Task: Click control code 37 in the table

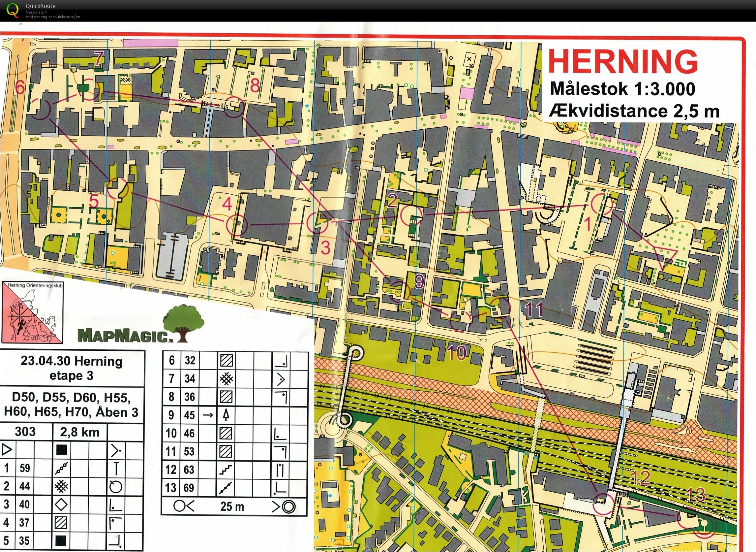Action: point(24,522)
